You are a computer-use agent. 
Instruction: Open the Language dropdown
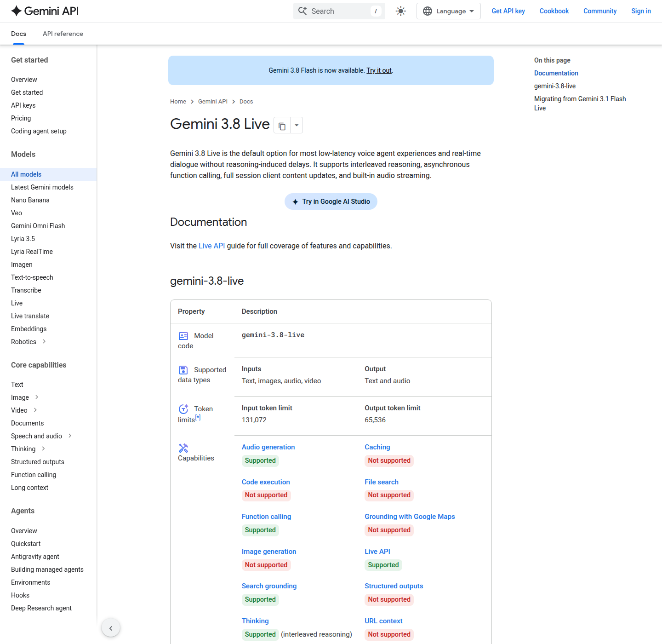pyautogui.click(x=448, y=11)
